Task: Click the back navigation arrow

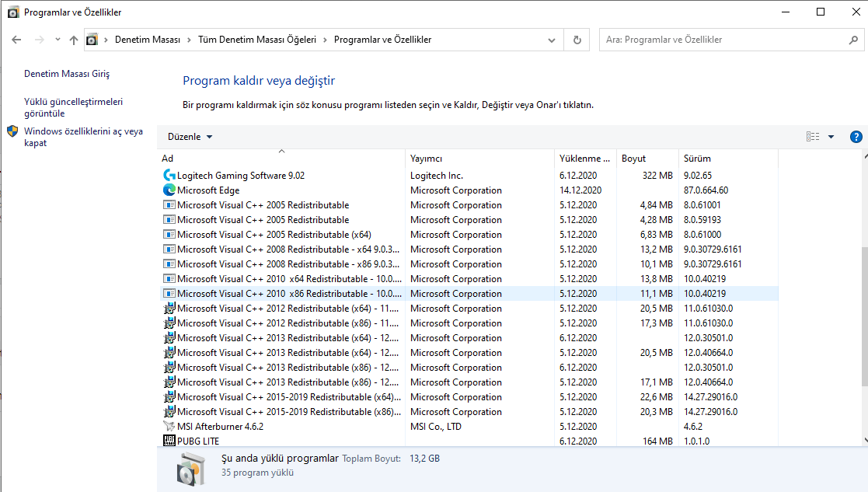Action: (16, 40)
